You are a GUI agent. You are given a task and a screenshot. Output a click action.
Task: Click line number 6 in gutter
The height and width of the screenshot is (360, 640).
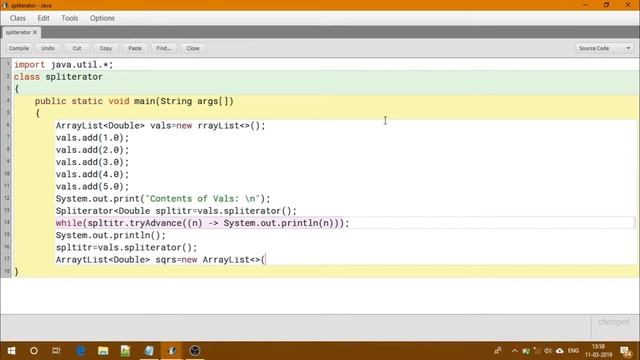(7, 125)
